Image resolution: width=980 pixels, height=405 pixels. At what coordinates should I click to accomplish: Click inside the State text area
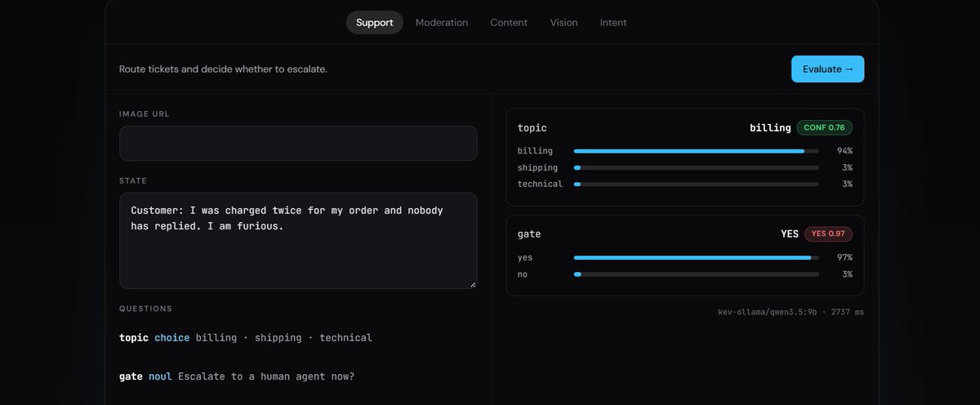[298, 241]
